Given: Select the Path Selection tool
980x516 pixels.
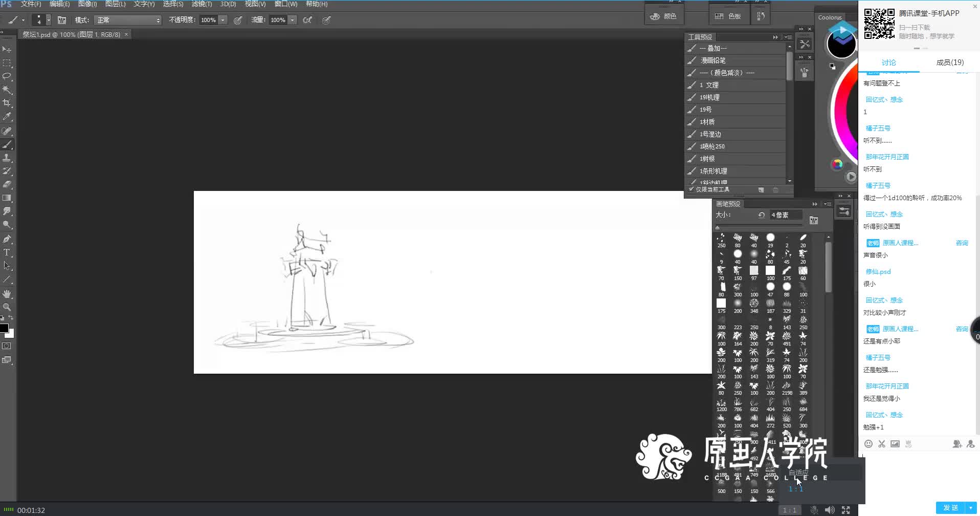Looking at the screenshot, I should [7, 266].
